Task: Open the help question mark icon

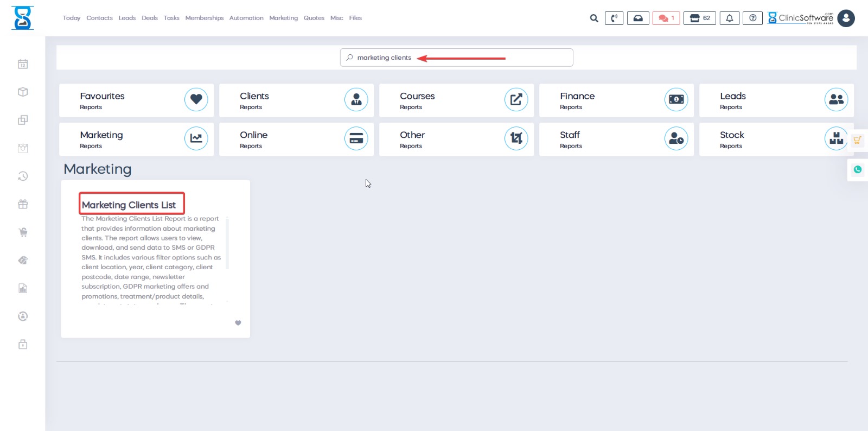Action: 752,18
